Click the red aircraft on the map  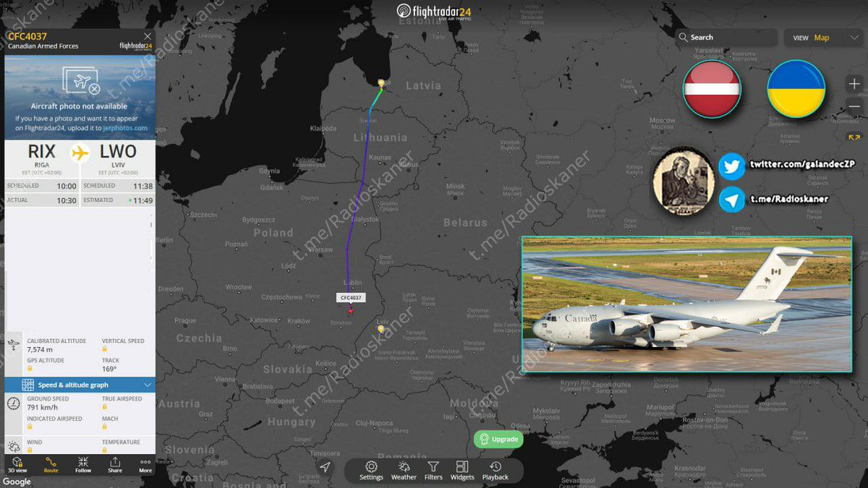tap(350, 310)
